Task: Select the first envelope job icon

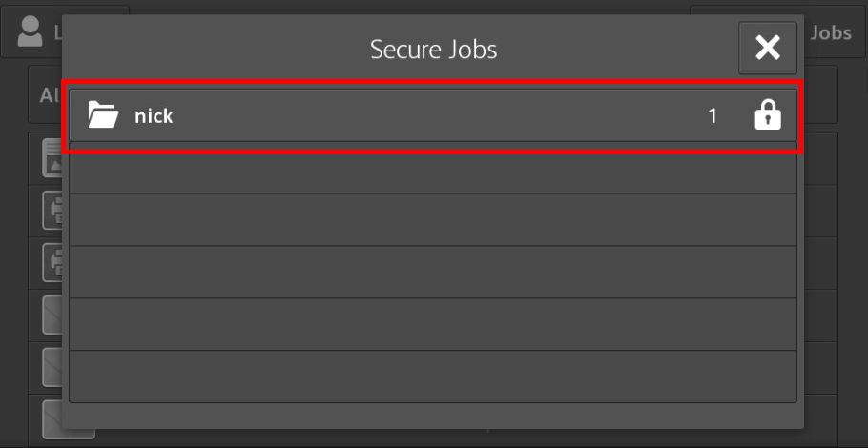Action: [x=52, y=316]
